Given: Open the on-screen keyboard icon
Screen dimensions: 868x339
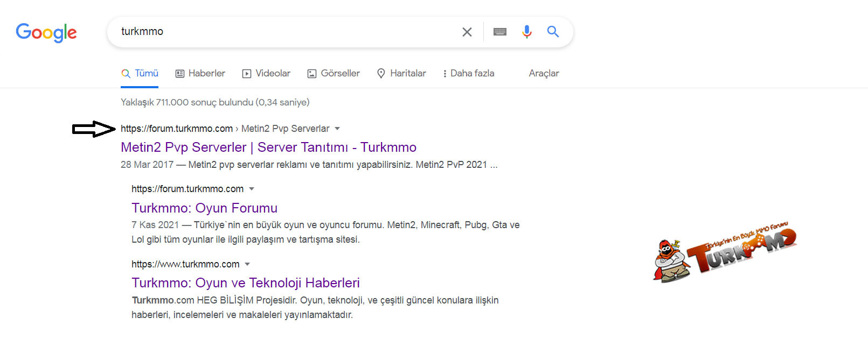Looking at the screenshot, I should click(x=499, y=32).
